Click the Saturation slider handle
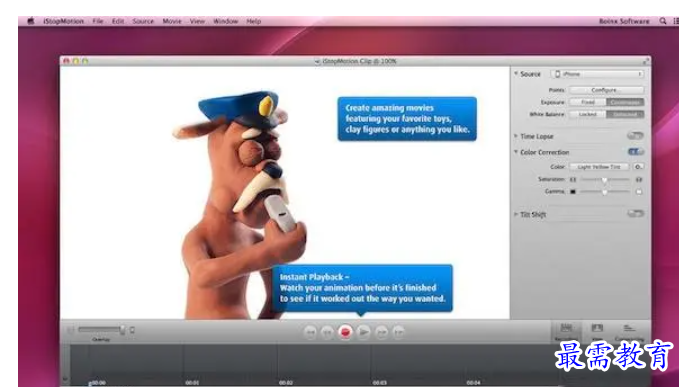Image resolution: width=679 pixels, height=387 pixels. (x=605, y=180)
